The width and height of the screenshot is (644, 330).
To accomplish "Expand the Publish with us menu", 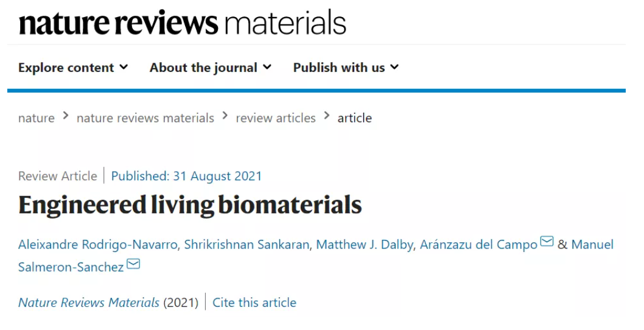I will (346, 68).
